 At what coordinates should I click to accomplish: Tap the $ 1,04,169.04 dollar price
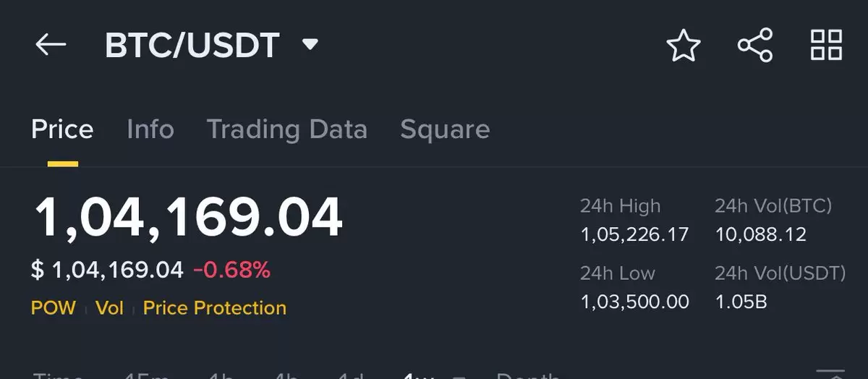107,271
